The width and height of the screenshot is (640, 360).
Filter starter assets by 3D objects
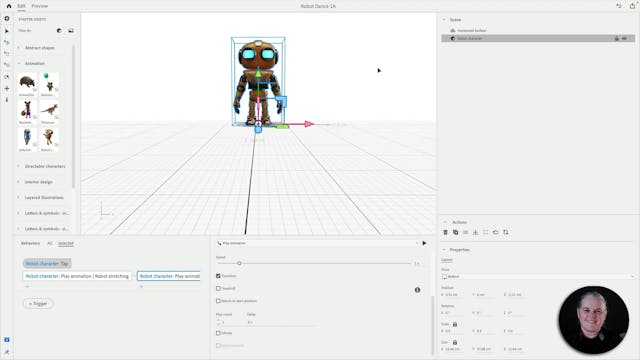[x=59, y=31]
